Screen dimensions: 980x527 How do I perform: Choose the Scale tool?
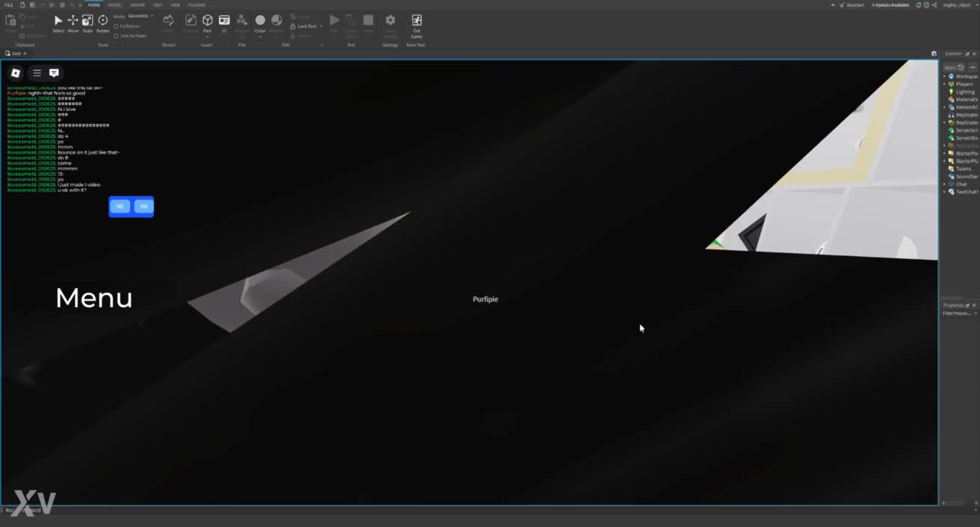coord(88,21)
